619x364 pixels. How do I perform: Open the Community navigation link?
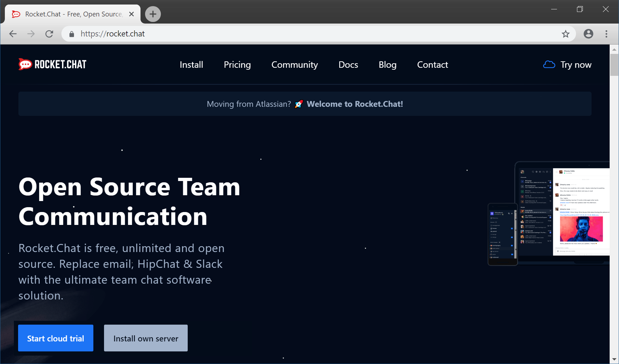pyautogui.click(x=294, y=65)
